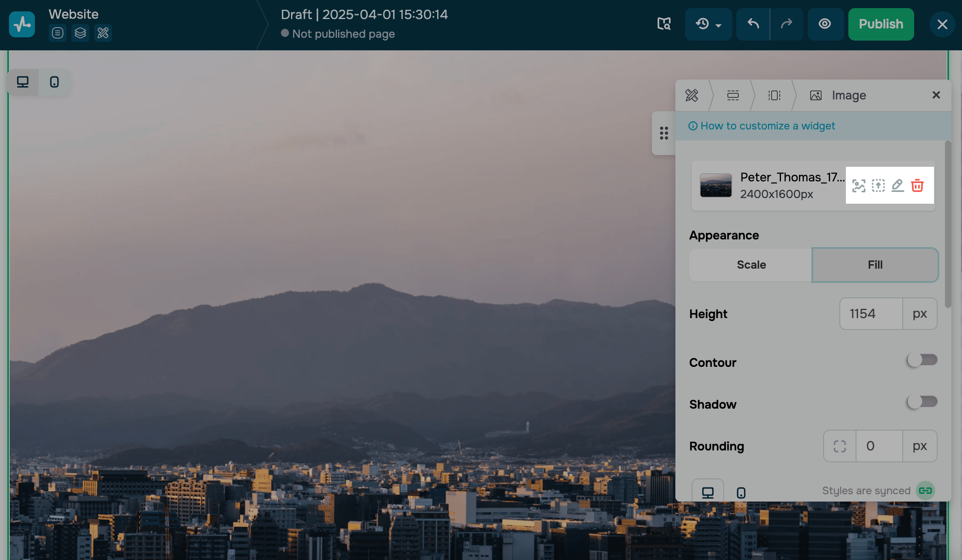This screenshot has height=560, width=962.
Task: Open the layers icon under Website
Action: 80,33
